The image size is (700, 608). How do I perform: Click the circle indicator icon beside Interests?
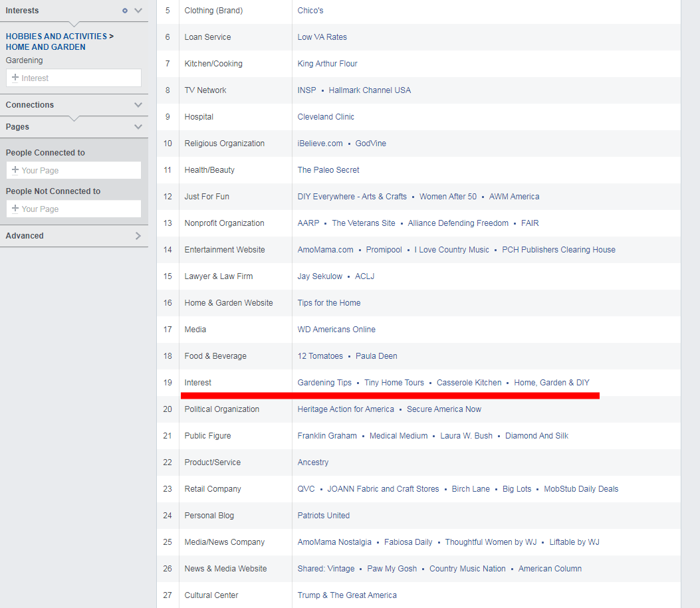[x=124, y=11]
